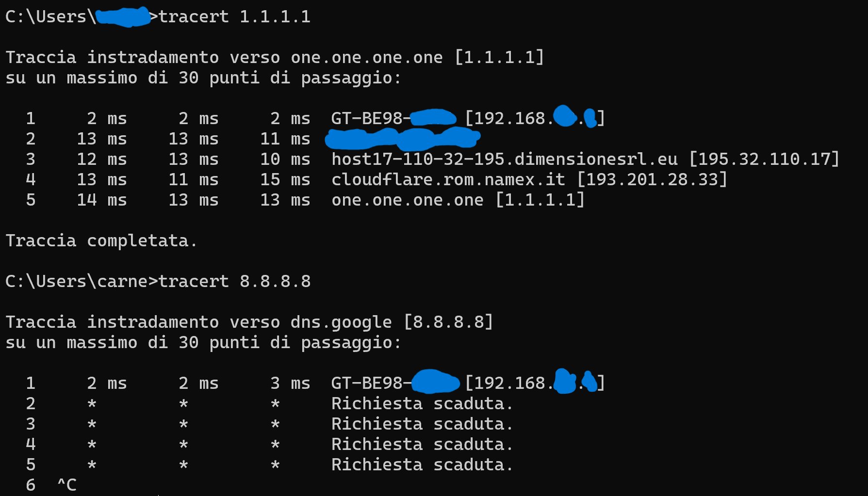Click the '15 ms' value on hop 4
The width and height of the screenshot is (868, 496).
pos(285,180)
